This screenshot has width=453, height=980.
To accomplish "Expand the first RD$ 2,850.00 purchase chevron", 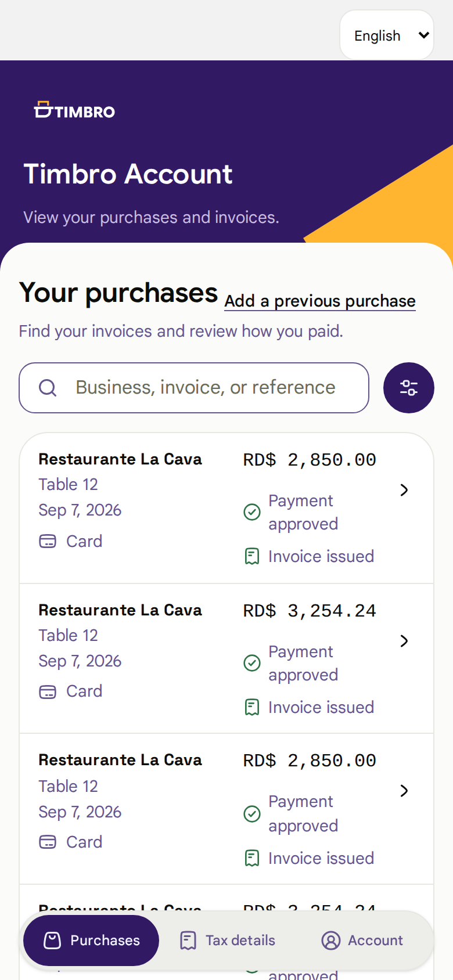I will point(404,490).
